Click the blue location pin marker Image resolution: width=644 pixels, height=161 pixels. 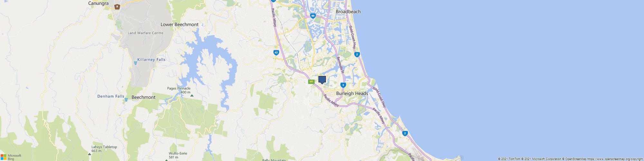[322, 80]
